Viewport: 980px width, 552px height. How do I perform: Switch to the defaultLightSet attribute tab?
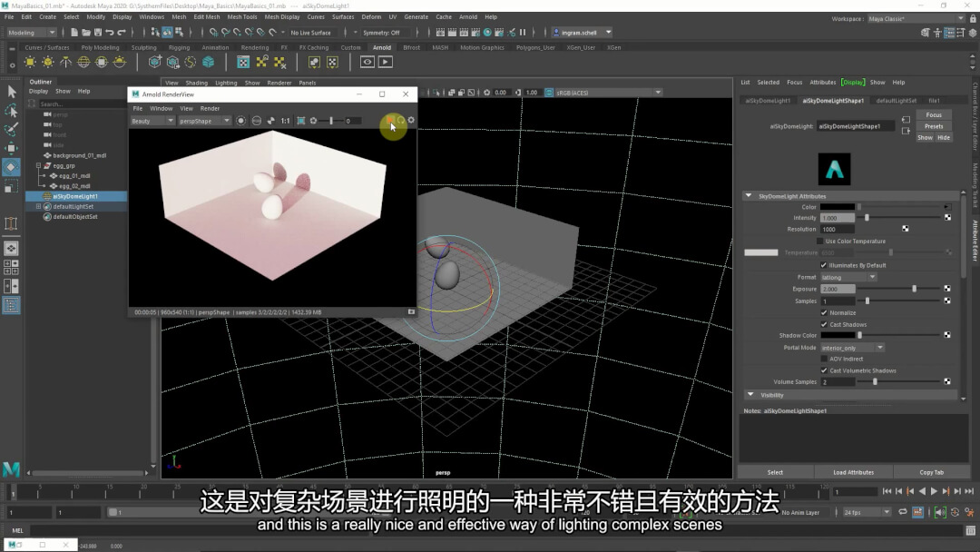[x=897, y=101]
